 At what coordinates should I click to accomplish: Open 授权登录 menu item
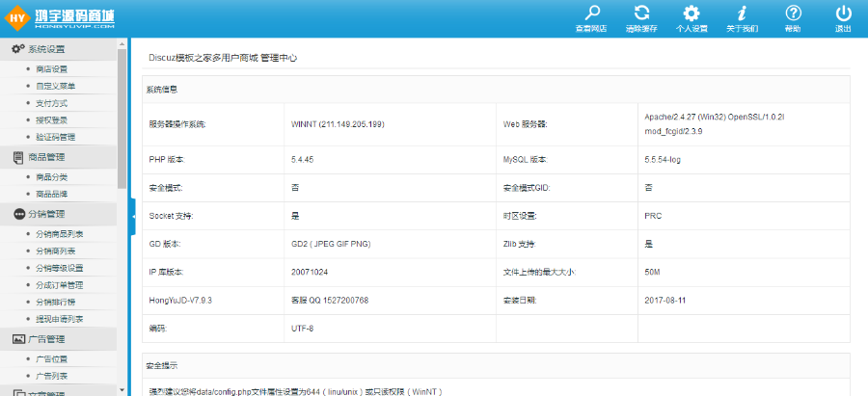coord(51,120)
